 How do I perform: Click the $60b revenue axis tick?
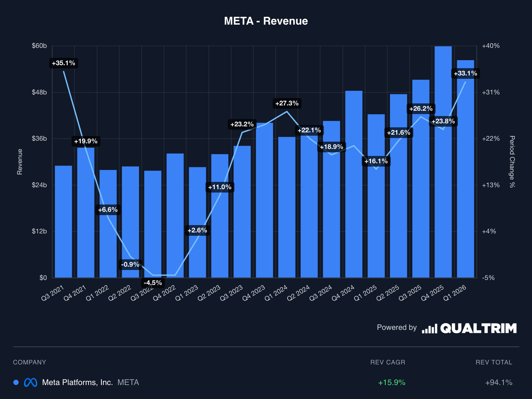pos(39,46)
